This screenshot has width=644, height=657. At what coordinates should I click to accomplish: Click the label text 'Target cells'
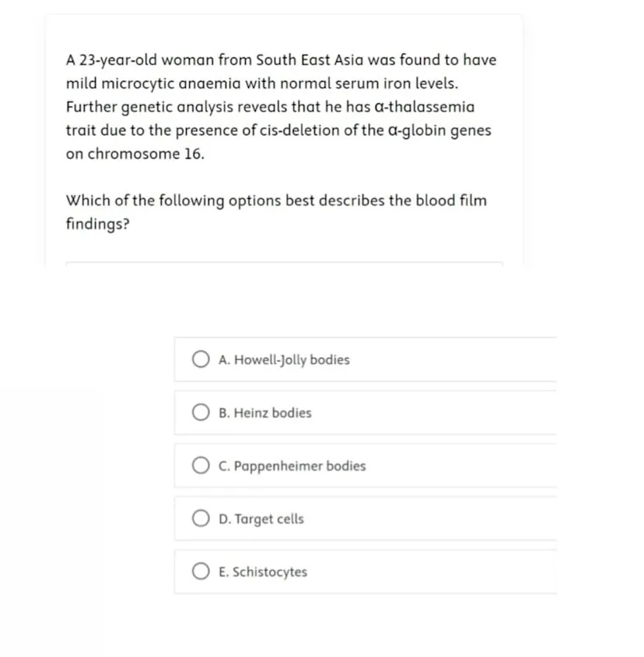tap(262, 519)
